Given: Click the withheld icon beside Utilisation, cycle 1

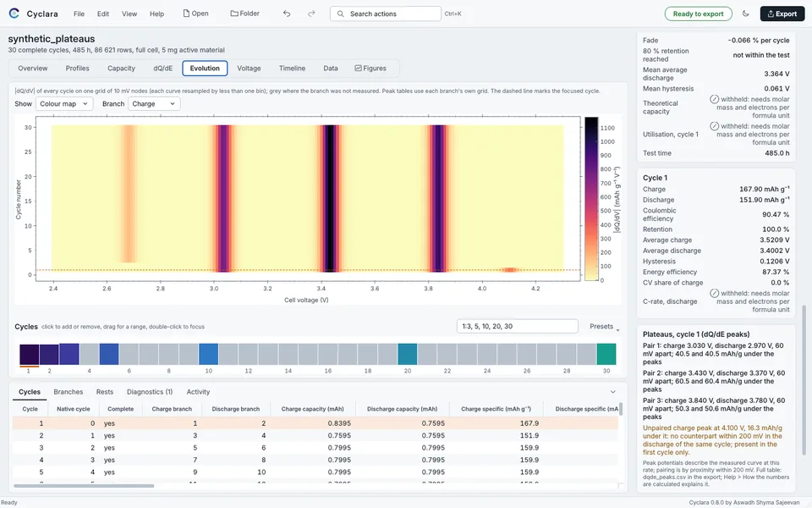Looking at the screenshot, I should 714,126.
